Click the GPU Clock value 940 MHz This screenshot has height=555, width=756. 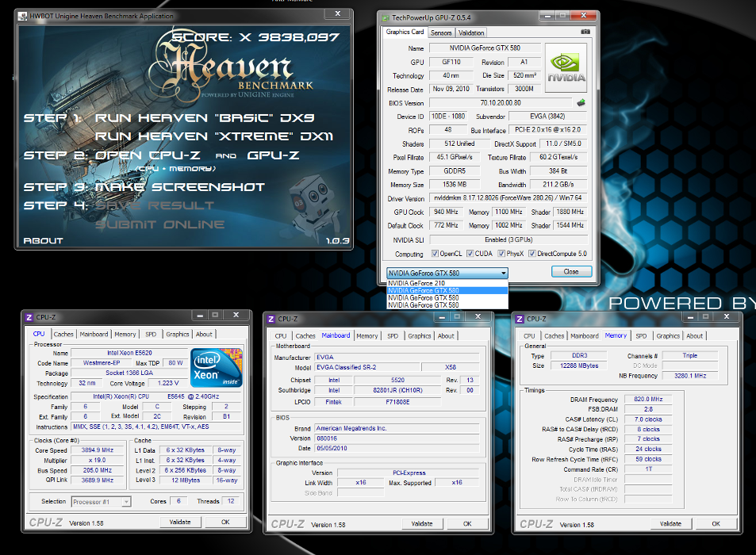446,212
